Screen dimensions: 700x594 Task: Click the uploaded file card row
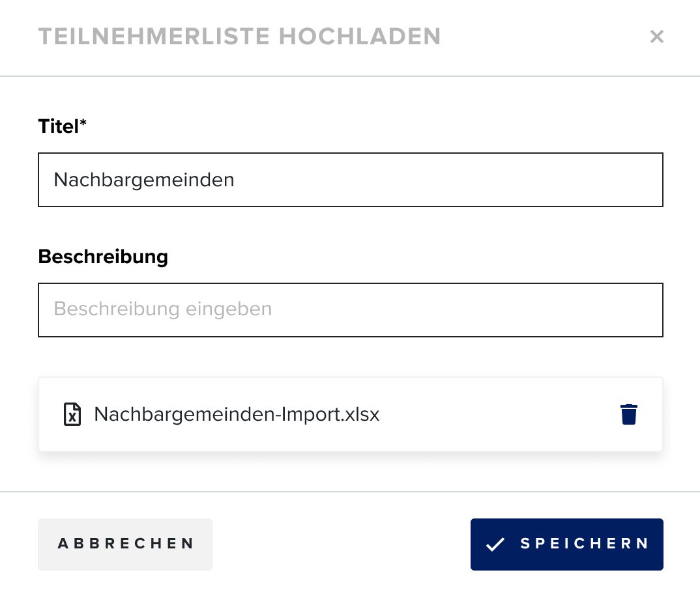(351, 414)
